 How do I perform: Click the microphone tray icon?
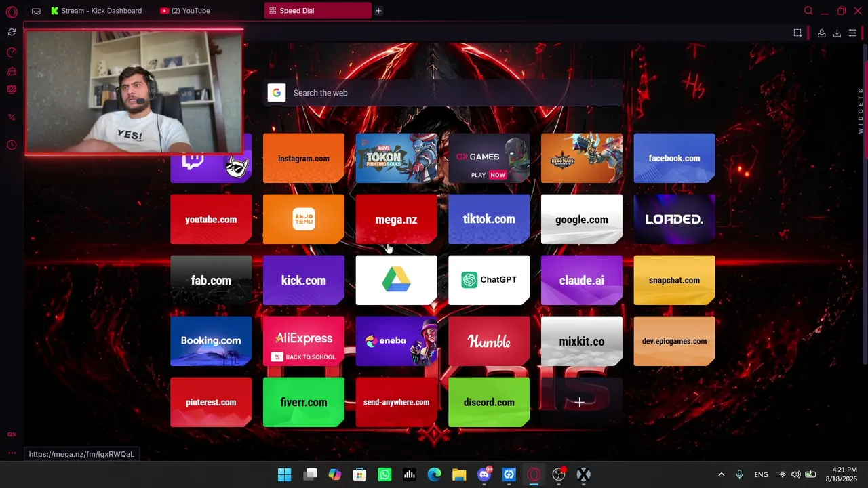(739, 474)
